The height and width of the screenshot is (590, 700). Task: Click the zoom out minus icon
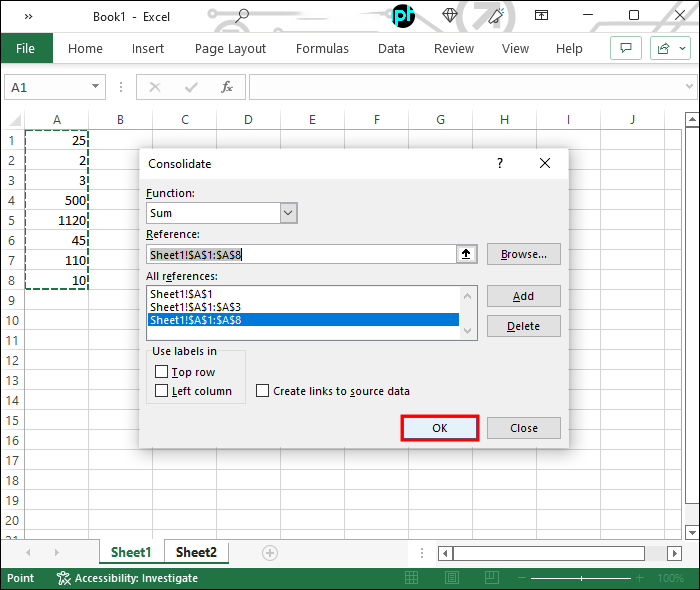(x=521, y=578)
